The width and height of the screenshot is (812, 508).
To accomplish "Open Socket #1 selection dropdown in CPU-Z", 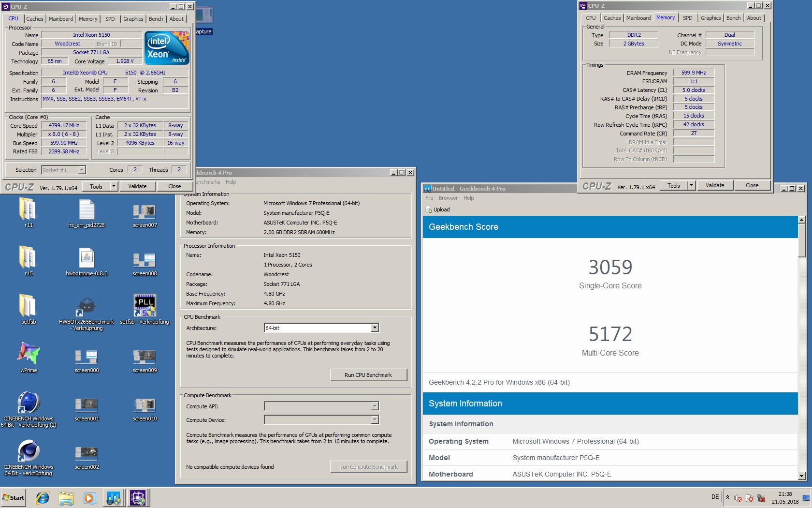I will point(82,170).
